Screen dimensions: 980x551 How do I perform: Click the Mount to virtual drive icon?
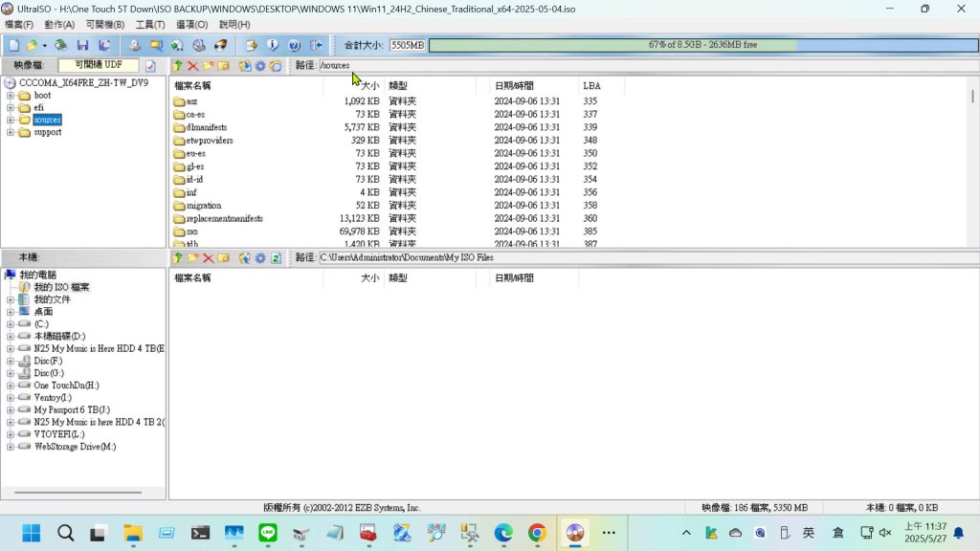(x=199, y=45)
